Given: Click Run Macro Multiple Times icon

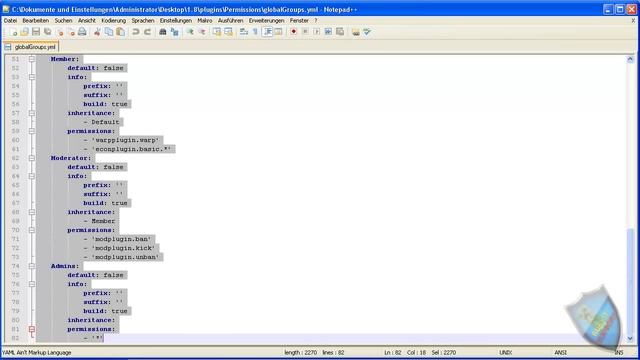Looking at the screenshot, I should point(328,32).
